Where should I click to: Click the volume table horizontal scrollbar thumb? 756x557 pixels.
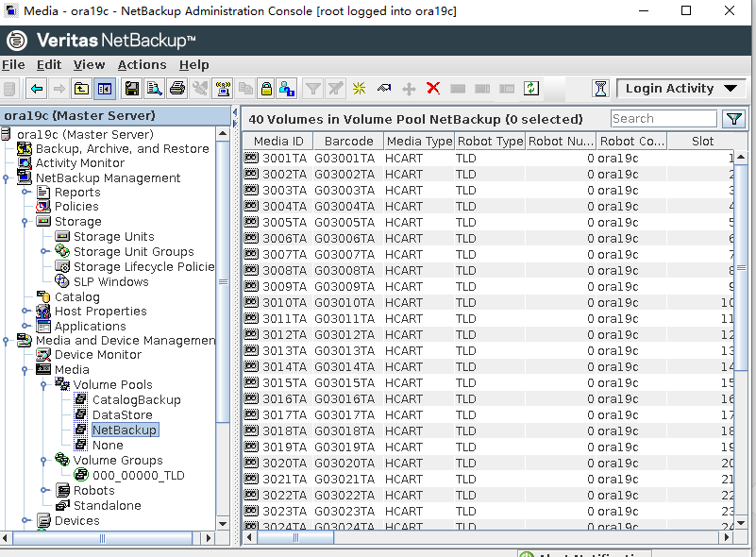(295, 537)
